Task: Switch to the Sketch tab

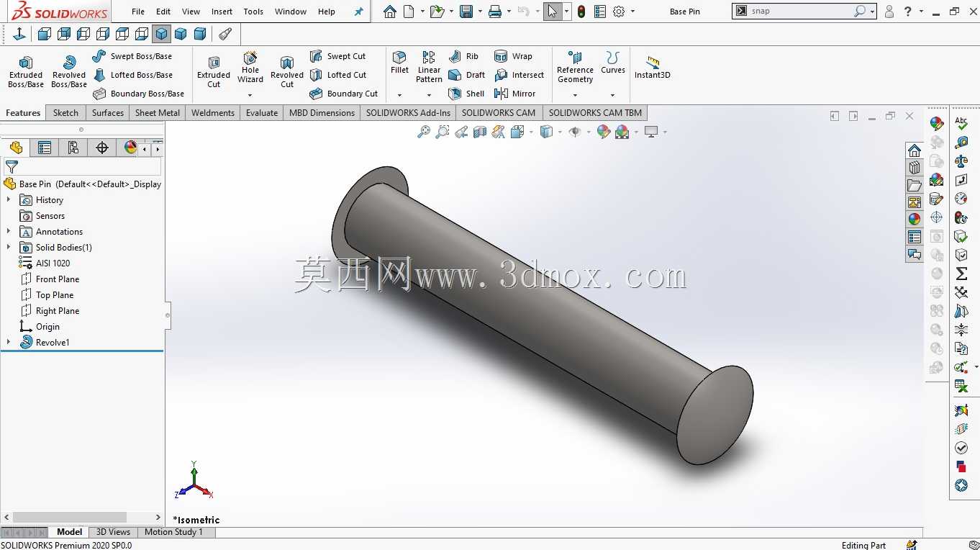Action: [x=65, y=113]
